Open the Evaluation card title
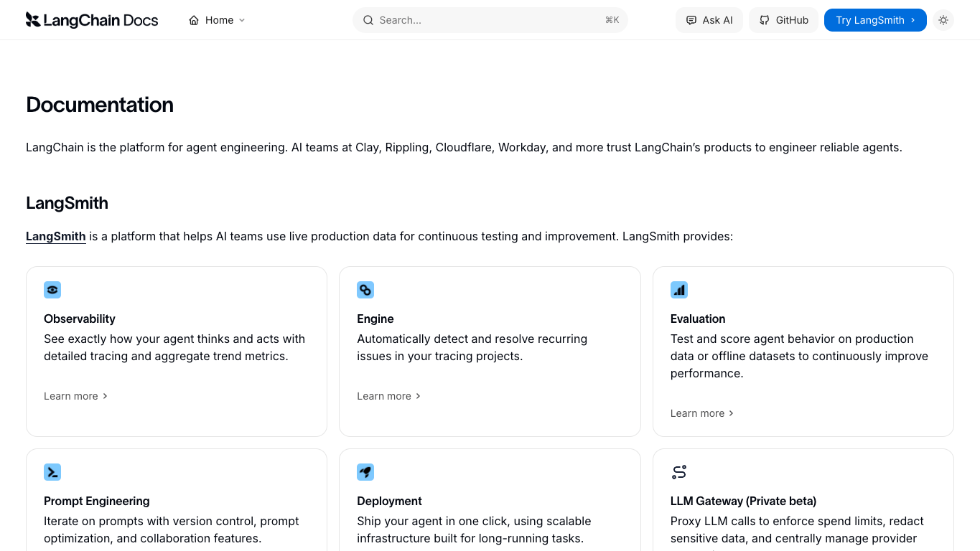 pos(698,319)
